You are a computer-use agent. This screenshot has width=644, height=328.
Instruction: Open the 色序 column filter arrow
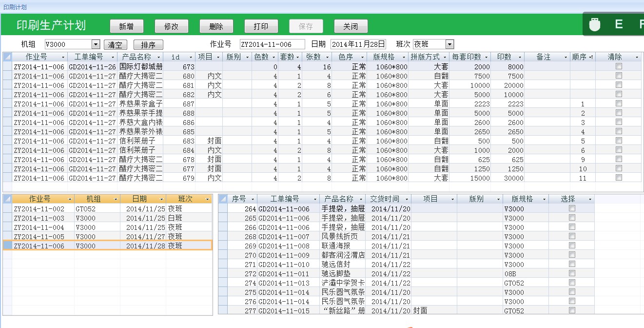coord(362,57)
